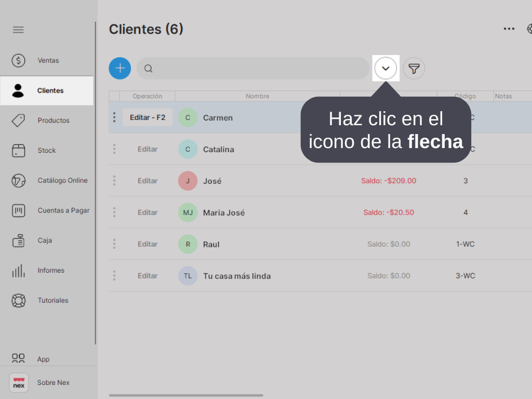Click the Clientes person icon
532x399 pixels.
(x=18, y=90)
